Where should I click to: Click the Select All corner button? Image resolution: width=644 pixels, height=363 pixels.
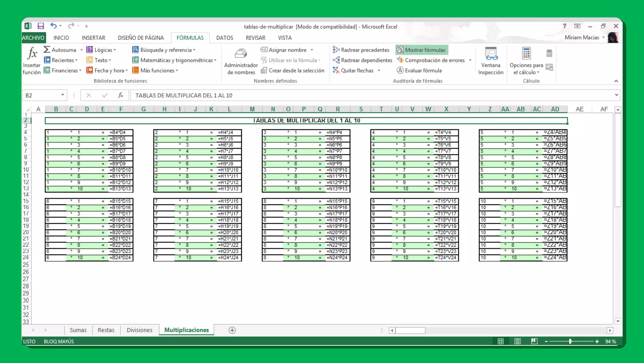(28, 109)
